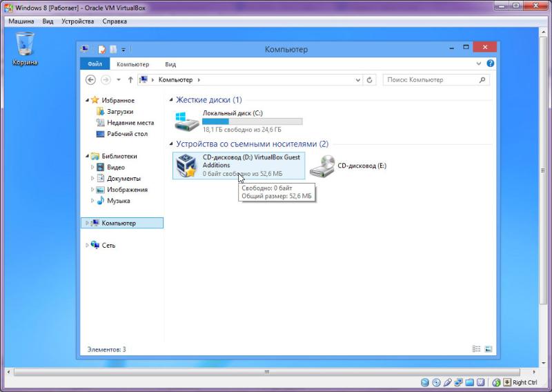This screenshot has width=552, height=392.
Task: Click the search magnifier icon in Explorer
Action: [482, 80]
